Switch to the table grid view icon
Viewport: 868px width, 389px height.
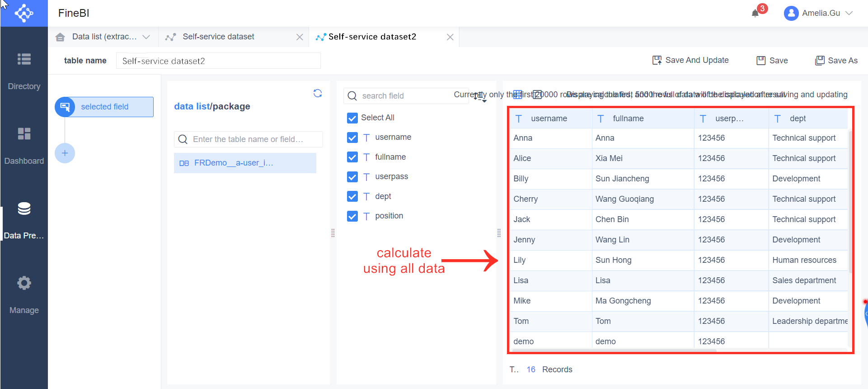coord(518,95)
